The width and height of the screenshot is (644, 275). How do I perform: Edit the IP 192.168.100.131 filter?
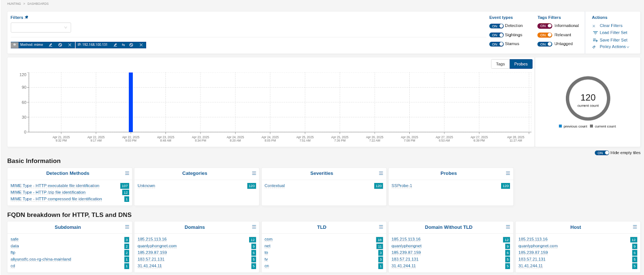115,45
